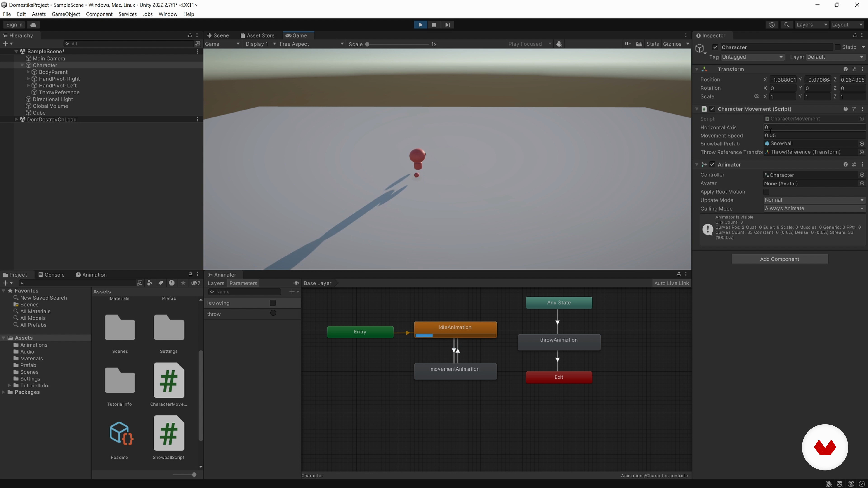
Task: Open the Animator component preset icon
Action: (854, 164)
